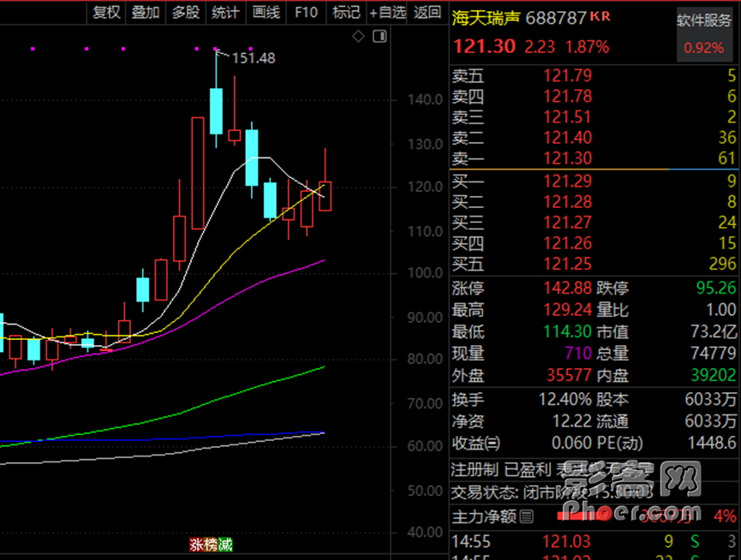Click the 100.0 price axis label

pyautogui.click(x=425, y=273)
